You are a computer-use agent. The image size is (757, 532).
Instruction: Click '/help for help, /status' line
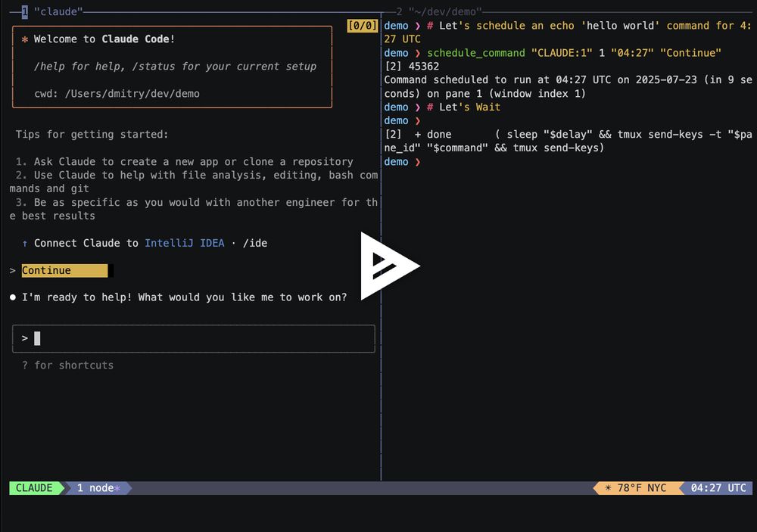tap(176, 66)
